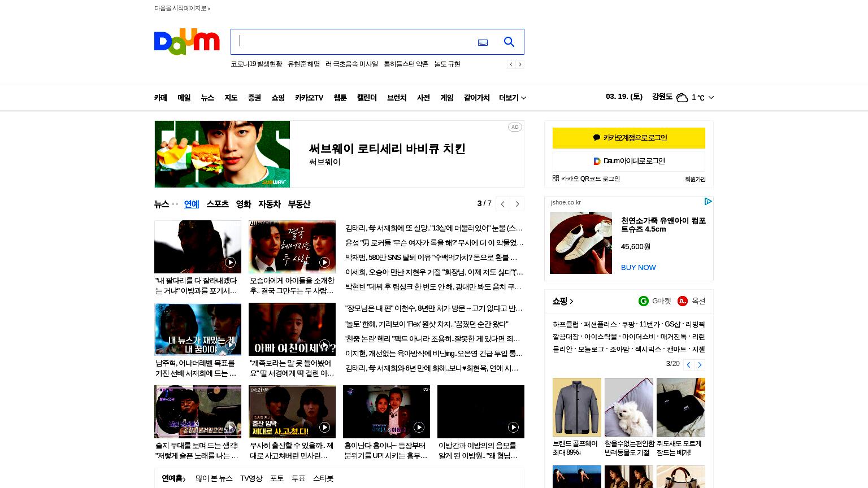868x488 pixels.
Task: Select the 부동산 news tab
Action: (x=300, y=204)
